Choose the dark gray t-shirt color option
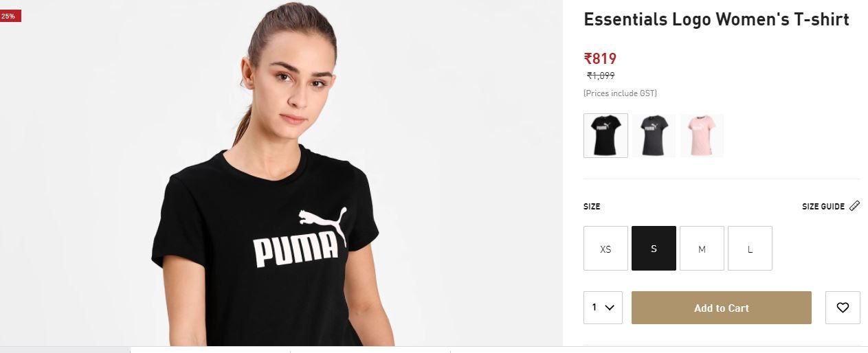Screen dimensions: 868x353 654,135
